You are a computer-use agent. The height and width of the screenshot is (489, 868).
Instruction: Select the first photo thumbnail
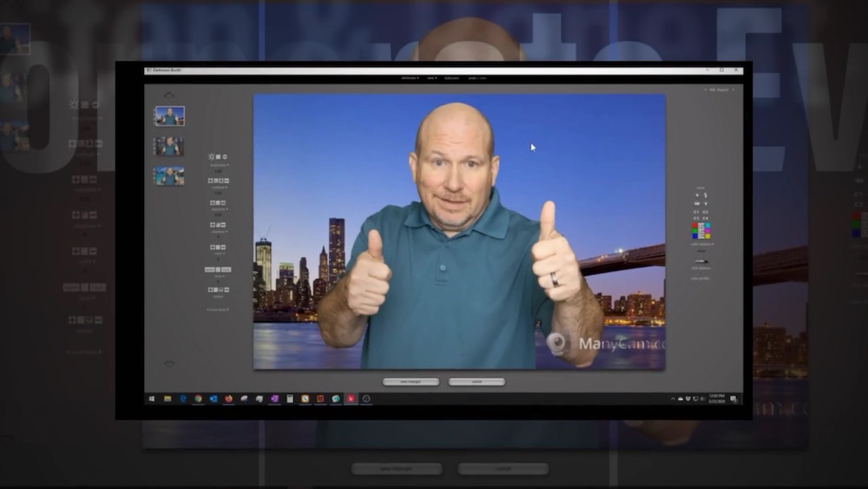[169, 116]
